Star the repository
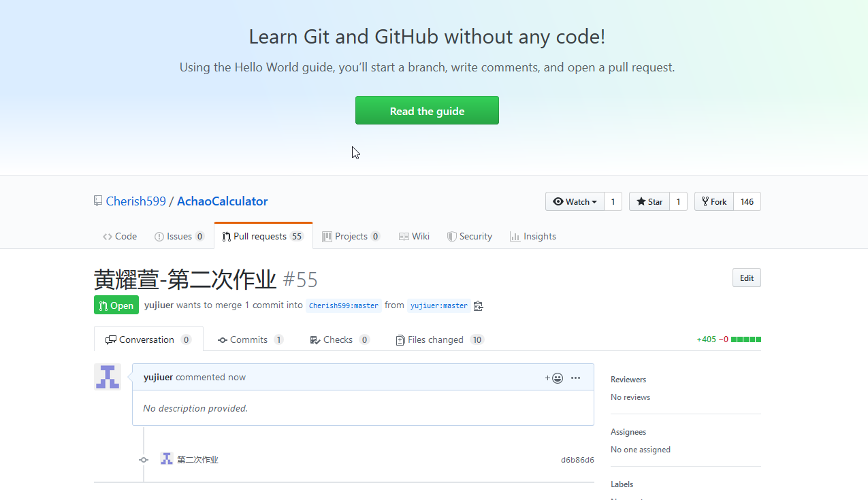Image resolution: width=868 pixels, height=500 pixels. coord(649,201)
